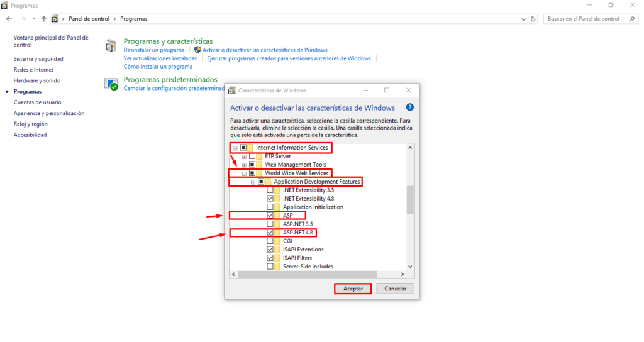Collapse Internet Information Services node

(235, 148)
